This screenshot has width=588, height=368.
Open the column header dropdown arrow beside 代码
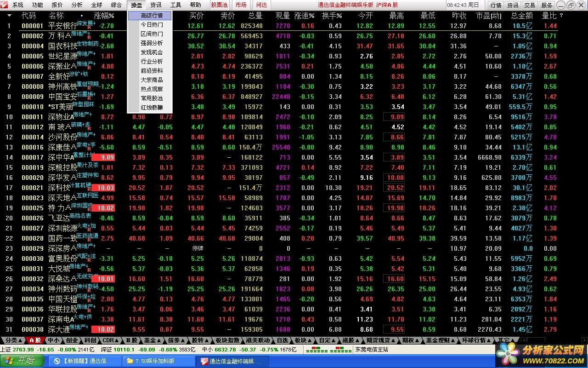[10, 15]
